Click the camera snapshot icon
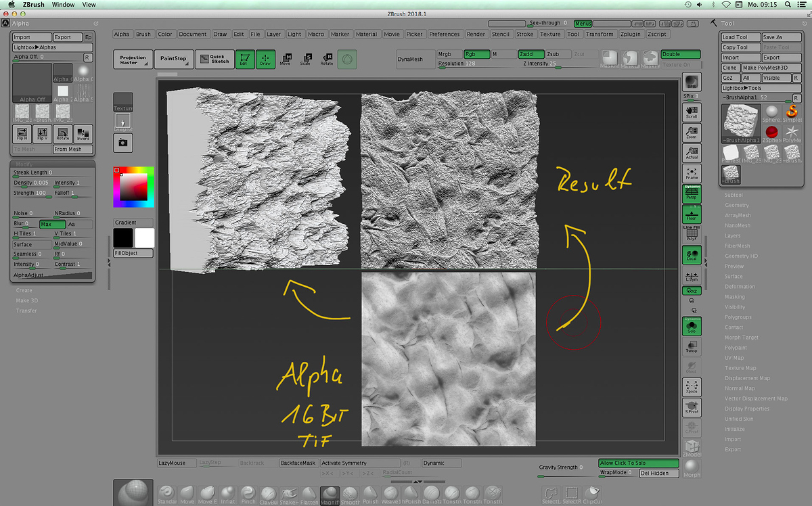 [x=123, y=143]
